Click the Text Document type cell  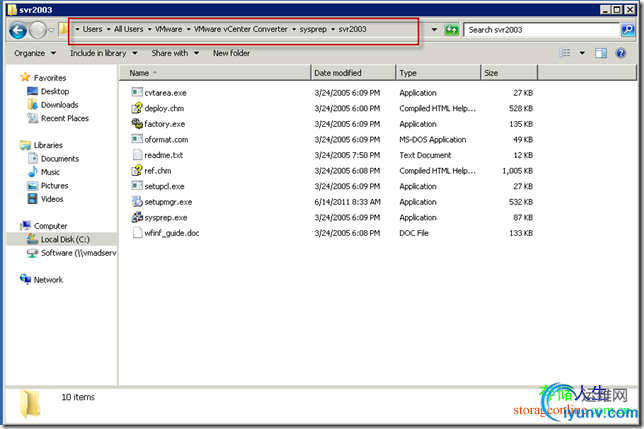pos(425,155)
